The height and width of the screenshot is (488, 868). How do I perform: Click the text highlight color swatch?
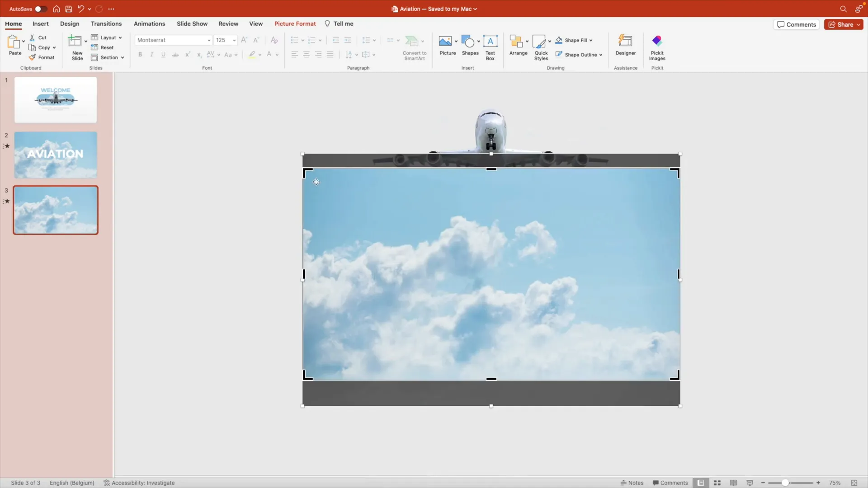(252, 55)
